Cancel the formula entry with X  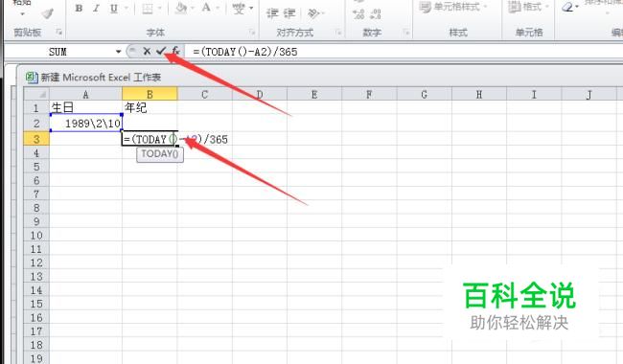[x=147, y=51]
